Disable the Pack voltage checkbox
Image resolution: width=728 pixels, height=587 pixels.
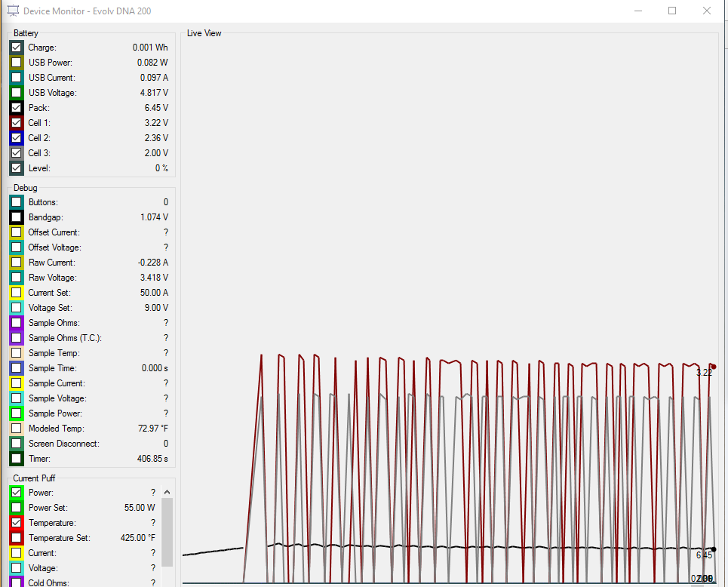coord(17,108)
